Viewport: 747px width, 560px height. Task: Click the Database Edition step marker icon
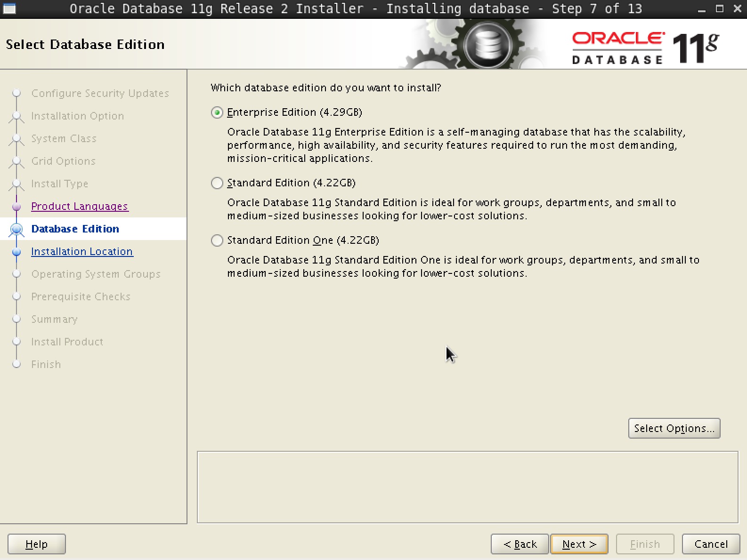point(16,229)
